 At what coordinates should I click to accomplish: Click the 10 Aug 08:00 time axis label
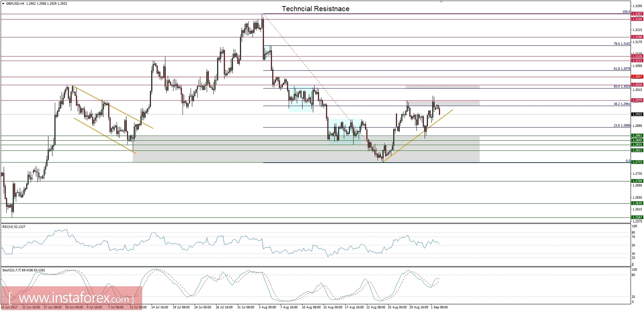(x=311, y=307)
